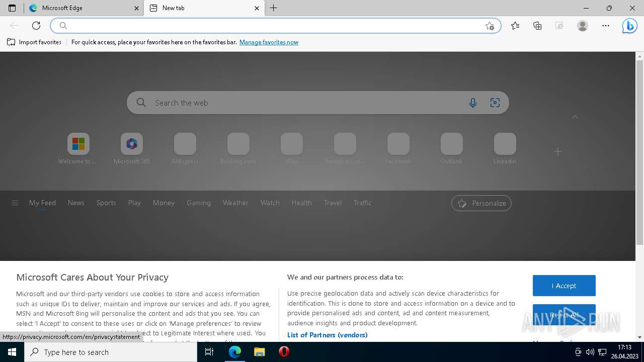Select the Weather tab
The width and height of the screenshot is (644, 362).
[x=235, y=203]
